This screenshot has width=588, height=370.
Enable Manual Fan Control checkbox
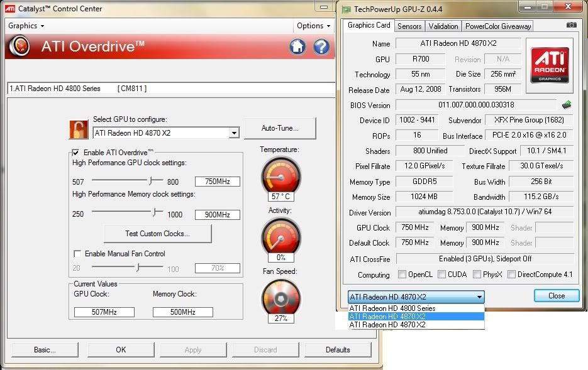pyautogui.click(x=77, y=254)
